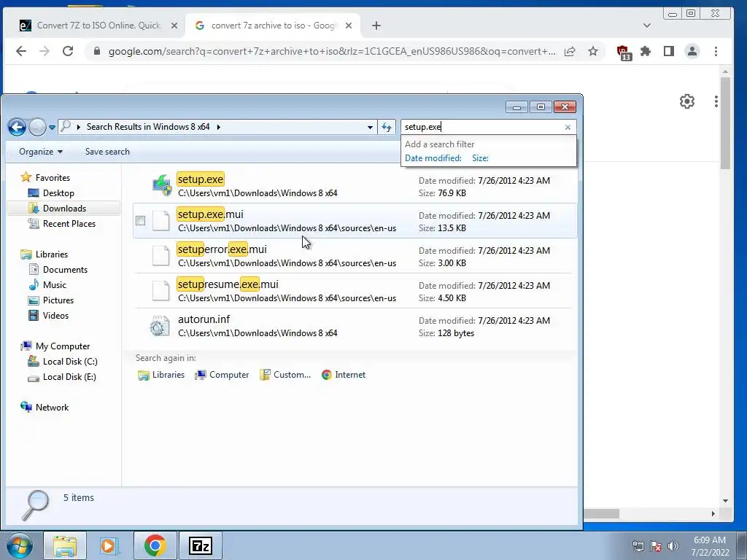Screen dimensions: 747x560
Task: Clear the setup.exe search box
Action: coord(568,127)
